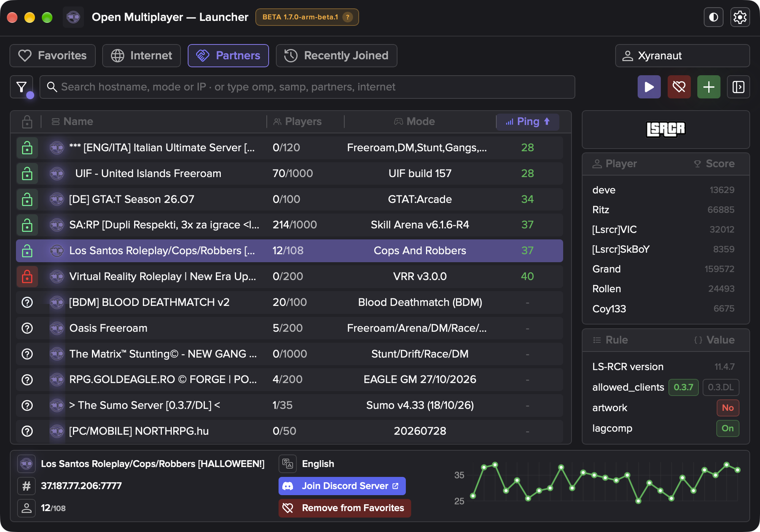
Task: Click the Rule column header
Action: 610,340
